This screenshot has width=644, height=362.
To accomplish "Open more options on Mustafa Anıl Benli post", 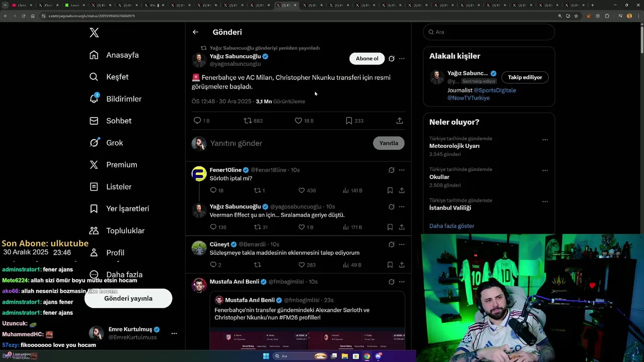I will [401, 282].
